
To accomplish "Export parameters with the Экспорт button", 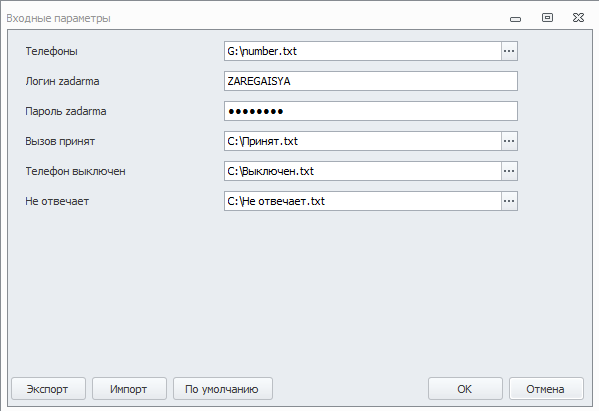I will point(49,389).
